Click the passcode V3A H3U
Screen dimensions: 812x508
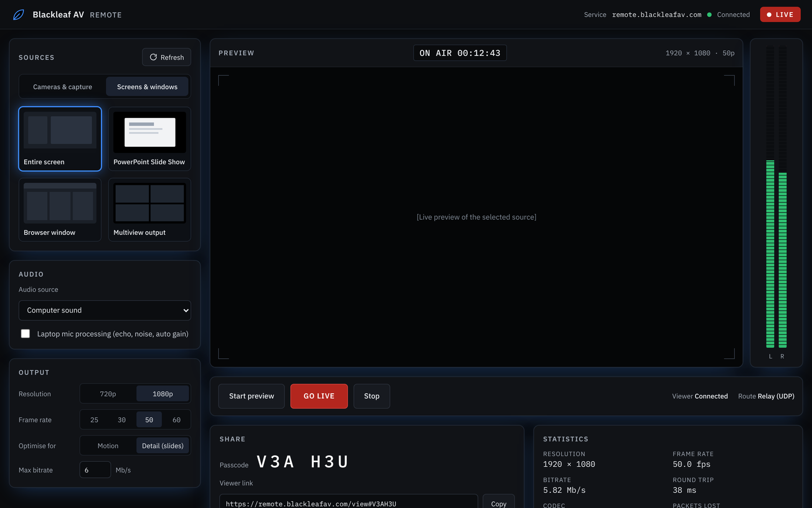coord(302,462)
